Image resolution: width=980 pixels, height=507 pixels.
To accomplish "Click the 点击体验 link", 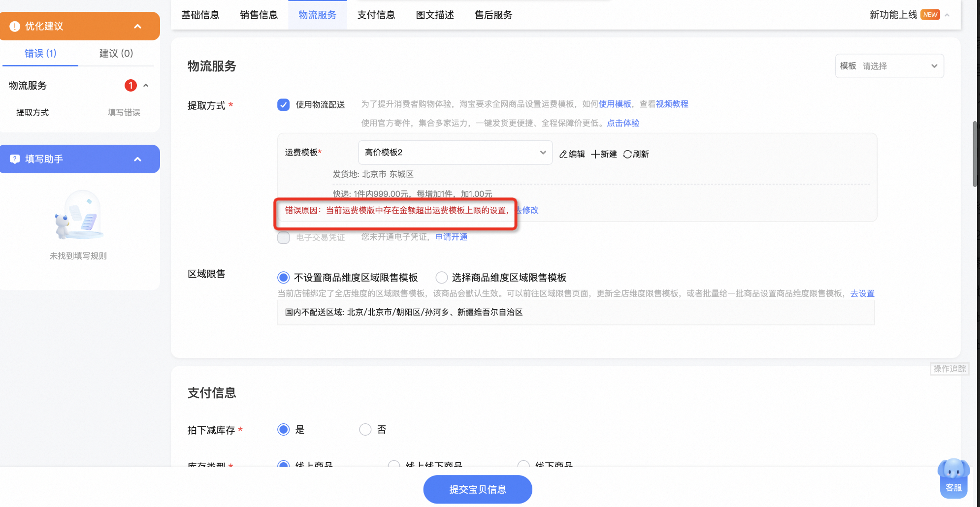I will coord(623,123).
